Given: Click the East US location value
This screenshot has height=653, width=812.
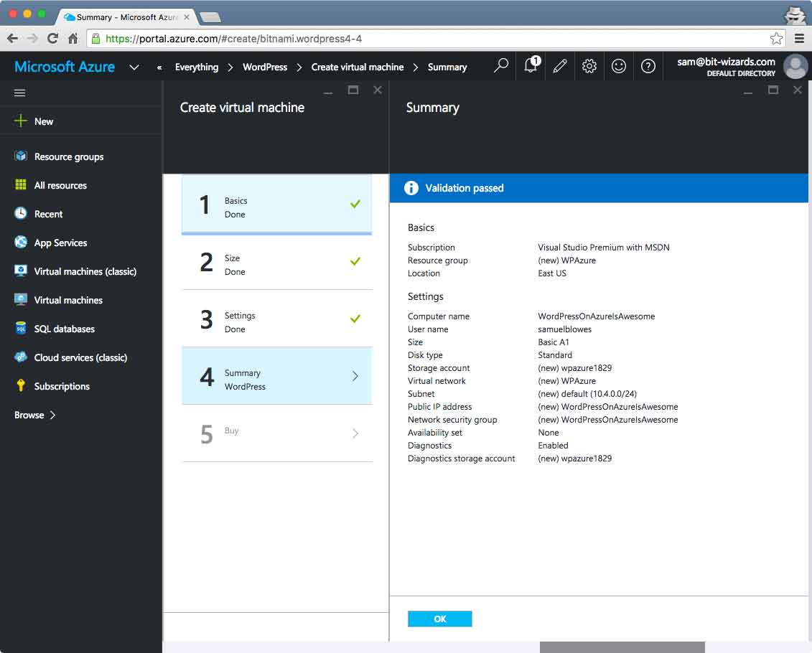Looking at the screenshot, I should coord(552,273).
